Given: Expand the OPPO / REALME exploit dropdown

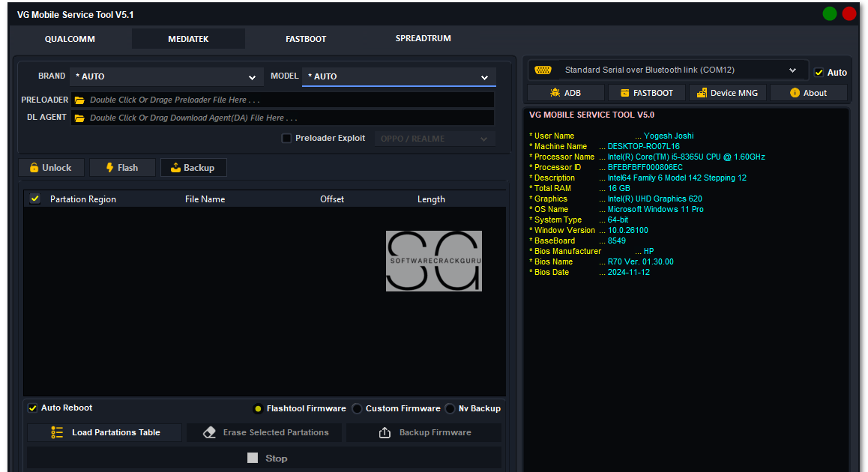Looking at the screenshot, I should click(435, 139).
